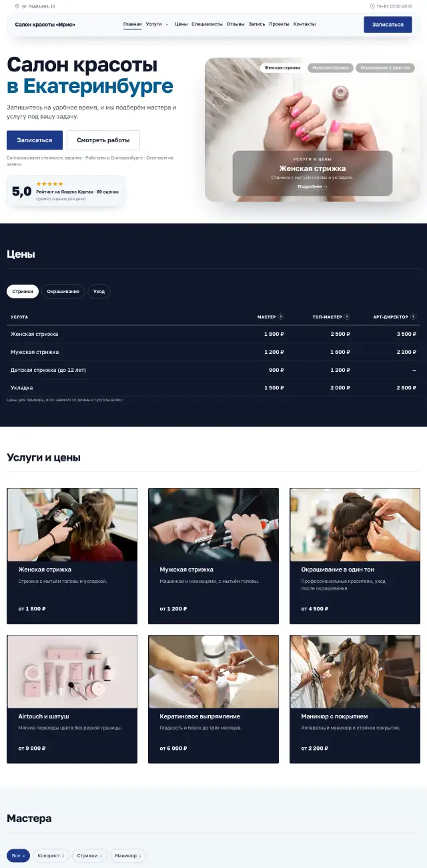The width and height of the screenshot is (427, 868).
Task: Open Услуги in the navigation
Action: coord(153,24)
